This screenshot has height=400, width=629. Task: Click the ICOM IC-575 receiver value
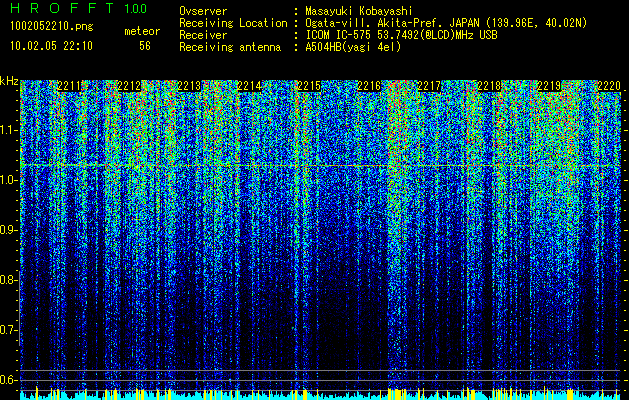click(x=401, y=35)
